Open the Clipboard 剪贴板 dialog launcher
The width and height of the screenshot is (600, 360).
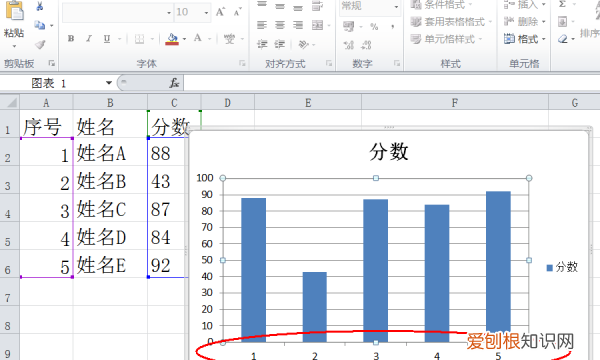coord(51,63)
